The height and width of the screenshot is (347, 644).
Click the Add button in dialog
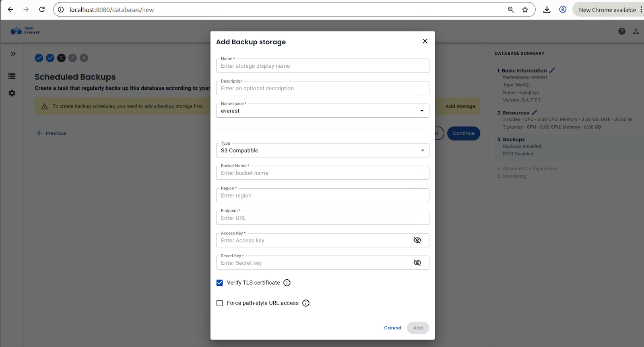coord(418,328)
